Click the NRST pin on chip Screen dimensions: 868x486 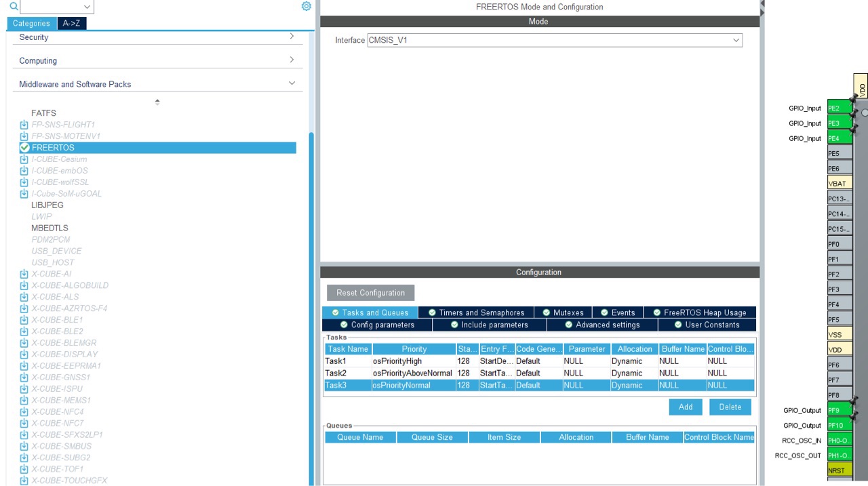tap(840, 470)
